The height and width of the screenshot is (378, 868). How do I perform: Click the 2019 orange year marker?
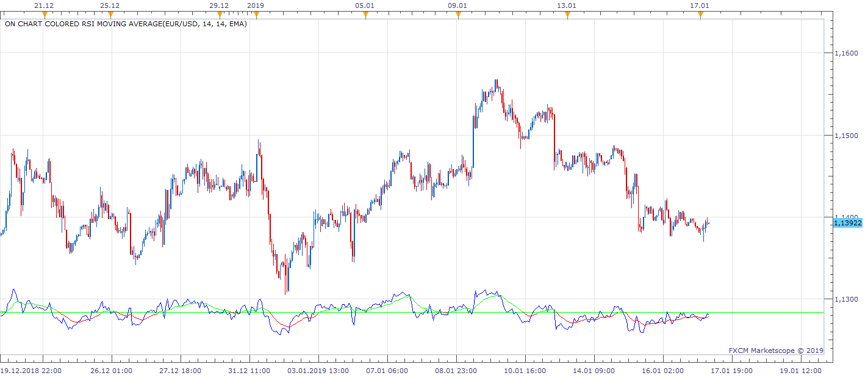(256, 15)
